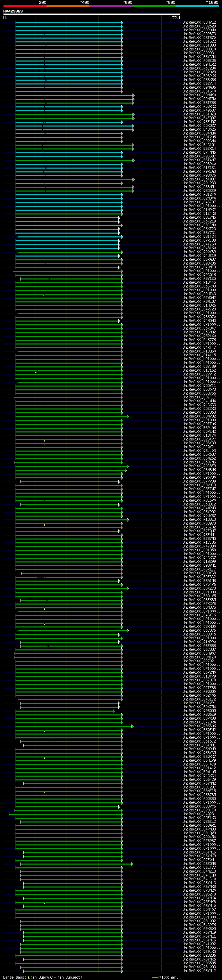222x980 pixels.
Task: Select hit UniRef100_C5PEH2
Action: click(x=199, y=431)
